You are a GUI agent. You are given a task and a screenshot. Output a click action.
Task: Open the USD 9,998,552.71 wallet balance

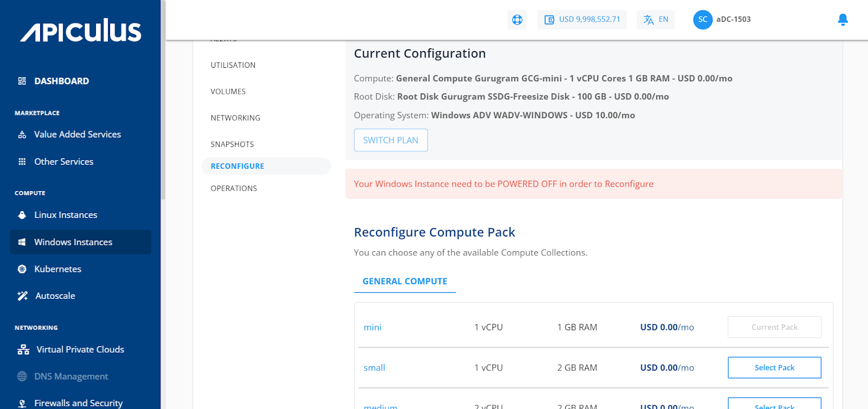(x=582, y=20)
